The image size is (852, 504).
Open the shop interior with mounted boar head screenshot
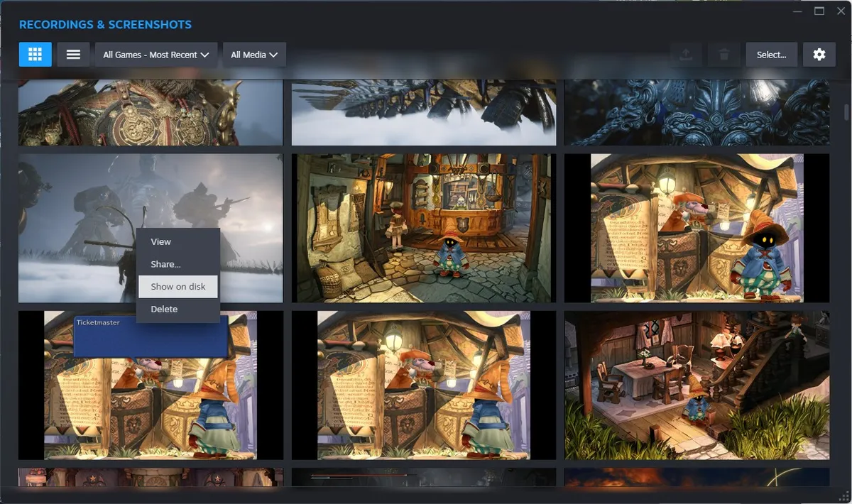coord(424,228)
